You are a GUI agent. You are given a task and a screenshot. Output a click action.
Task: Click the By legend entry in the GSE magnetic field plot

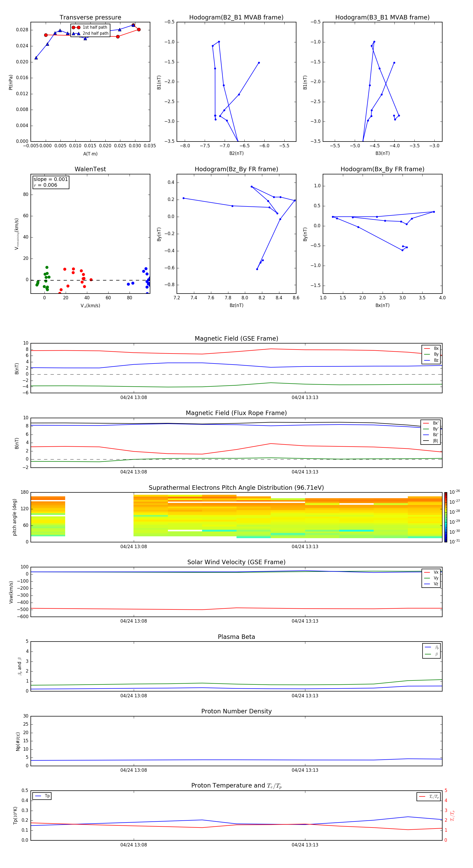tap(431, 354)
